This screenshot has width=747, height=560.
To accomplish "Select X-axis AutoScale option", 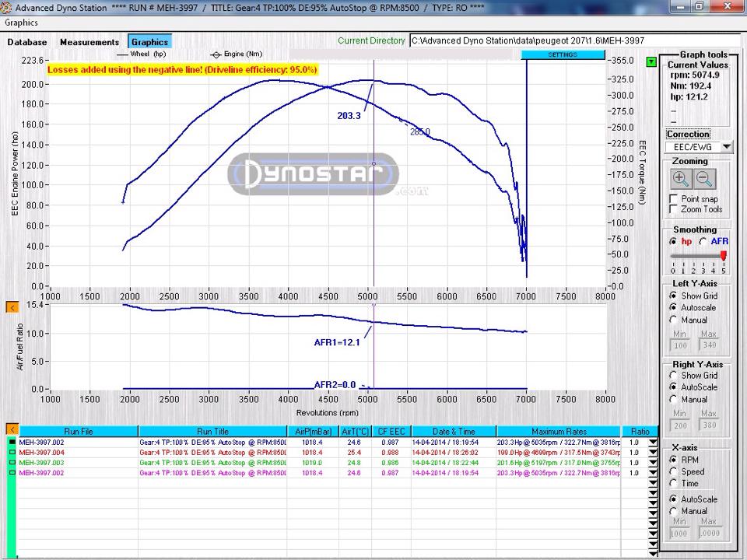I will click(673, 499).
